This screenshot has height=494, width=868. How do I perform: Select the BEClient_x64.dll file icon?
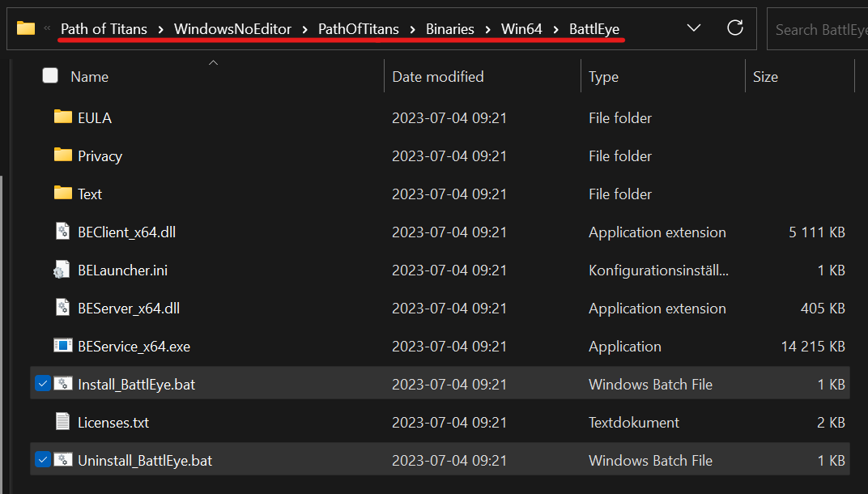63,232
